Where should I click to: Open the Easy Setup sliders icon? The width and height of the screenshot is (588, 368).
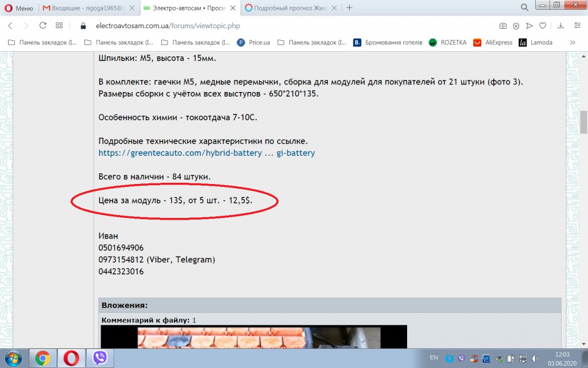click(577, 25)
